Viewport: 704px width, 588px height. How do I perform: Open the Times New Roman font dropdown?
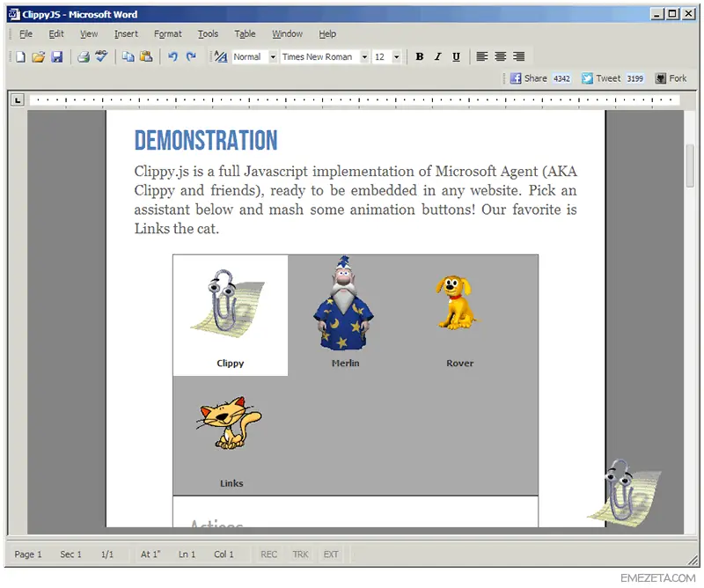click(x=364, y=57)
